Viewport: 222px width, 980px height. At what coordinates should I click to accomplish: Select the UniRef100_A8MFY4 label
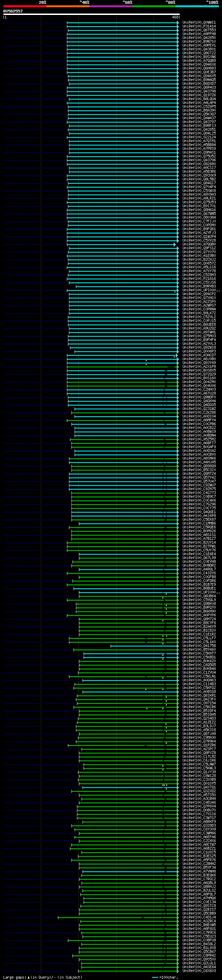pos(199,420)
